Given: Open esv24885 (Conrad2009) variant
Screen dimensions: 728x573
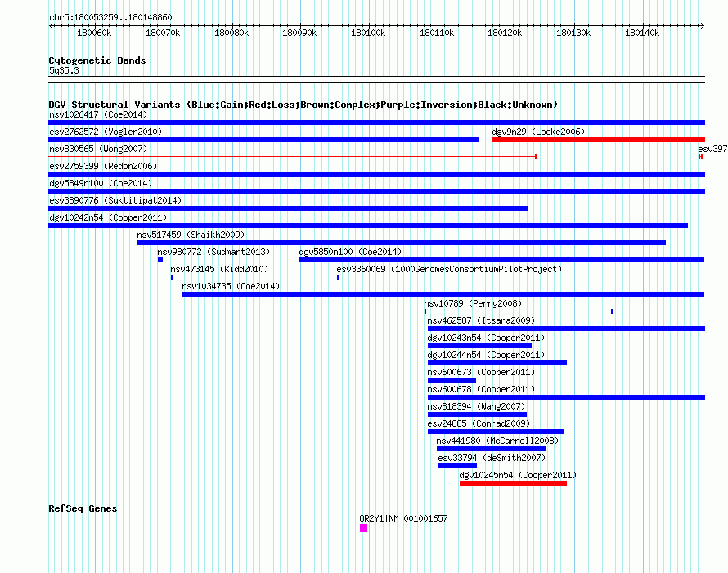Looking at the screenshot, I should pyautogui.click(x=479, y=423).
